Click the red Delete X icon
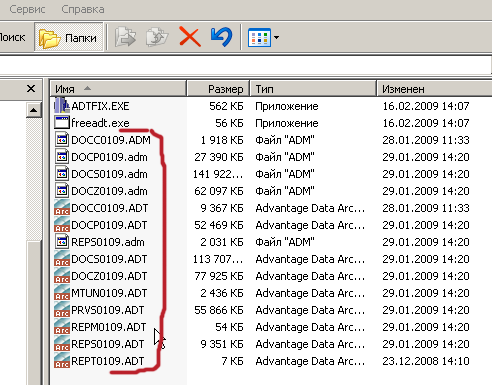This screenshot has width=492, height=385. click(x=190, y=37)
